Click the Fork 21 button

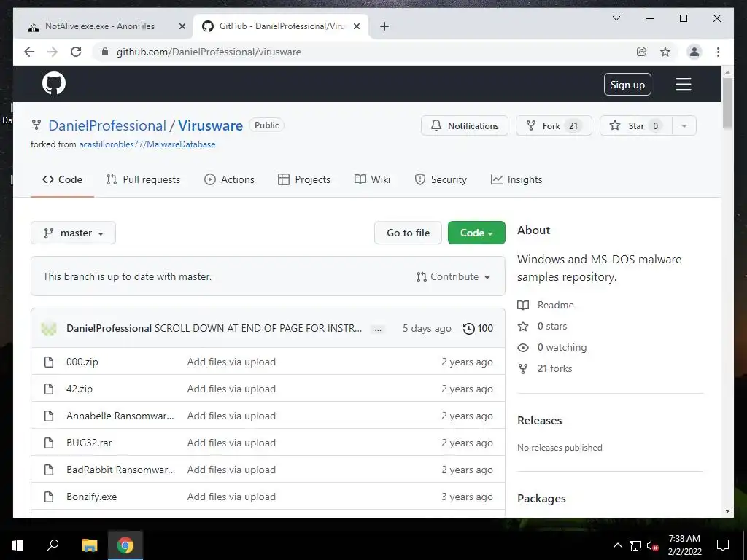(554, 125)
